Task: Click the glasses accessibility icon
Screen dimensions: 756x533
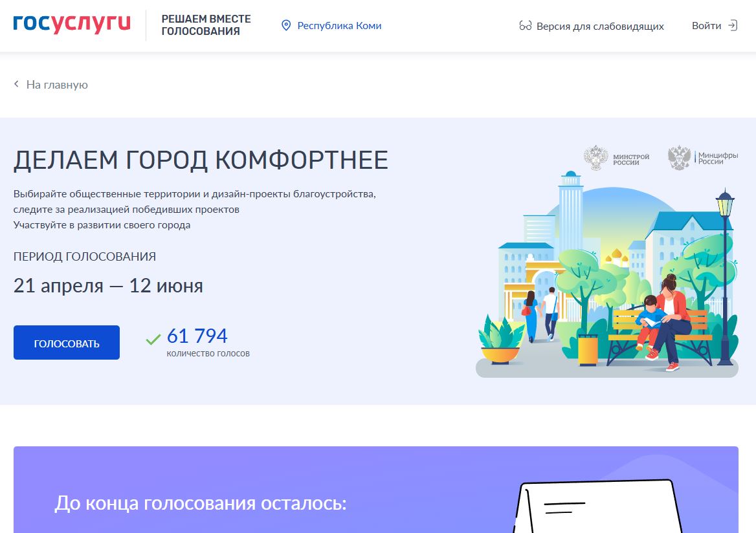Action: point(525,27)
